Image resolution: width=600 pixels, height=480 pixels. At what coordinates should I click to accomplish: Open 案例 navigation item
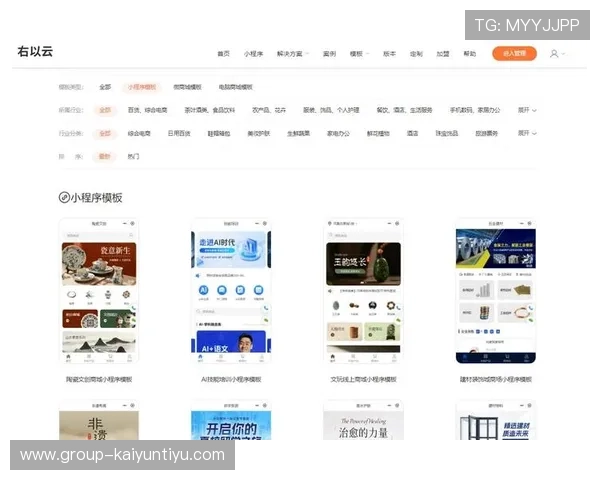tap(329, 54)
